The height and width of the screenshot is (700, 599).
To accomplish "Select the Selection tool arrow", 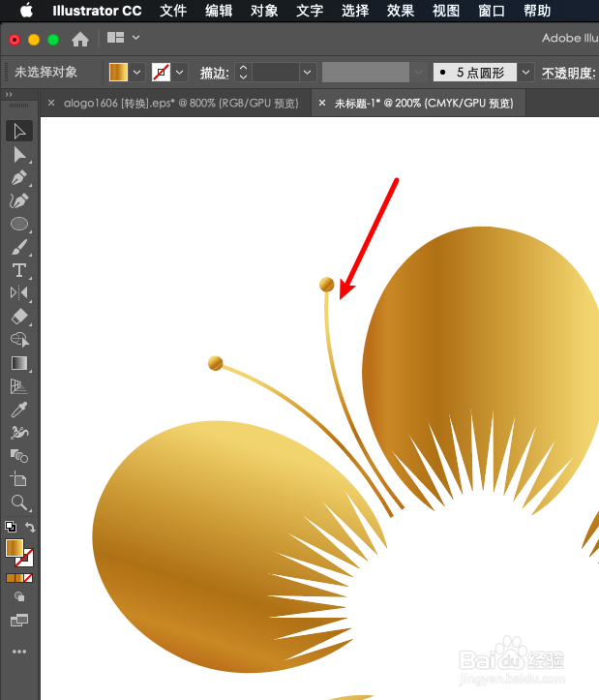I will coord(19,132).
